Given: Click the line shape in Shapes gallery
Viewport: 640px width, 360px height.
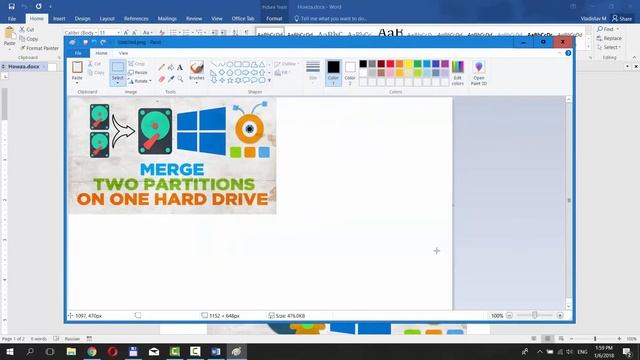Looking at the screenshot, I should coord(213,64).
